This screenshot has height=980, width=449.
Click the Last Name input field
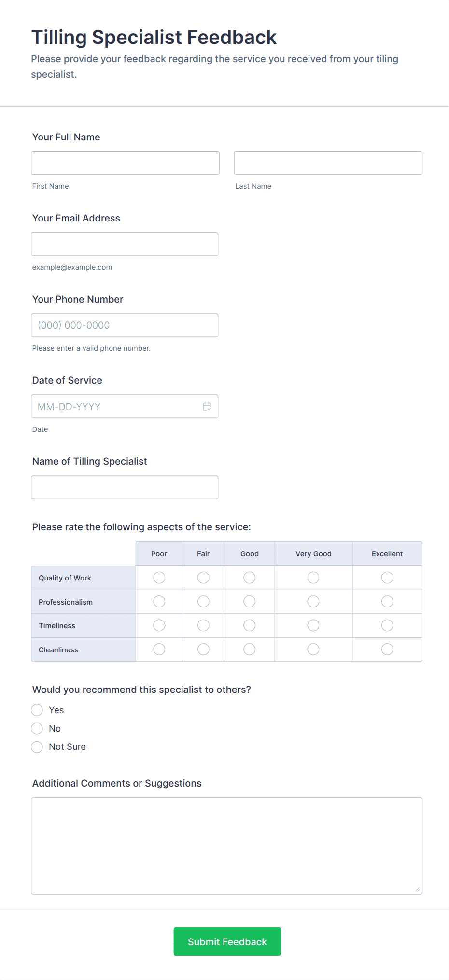coord(328,163)
